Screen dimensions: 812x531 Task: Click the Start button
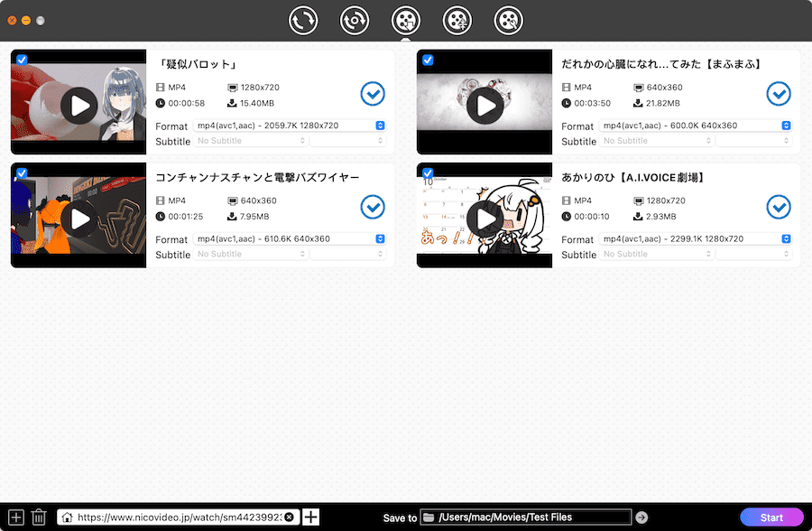tap(771, 517)
